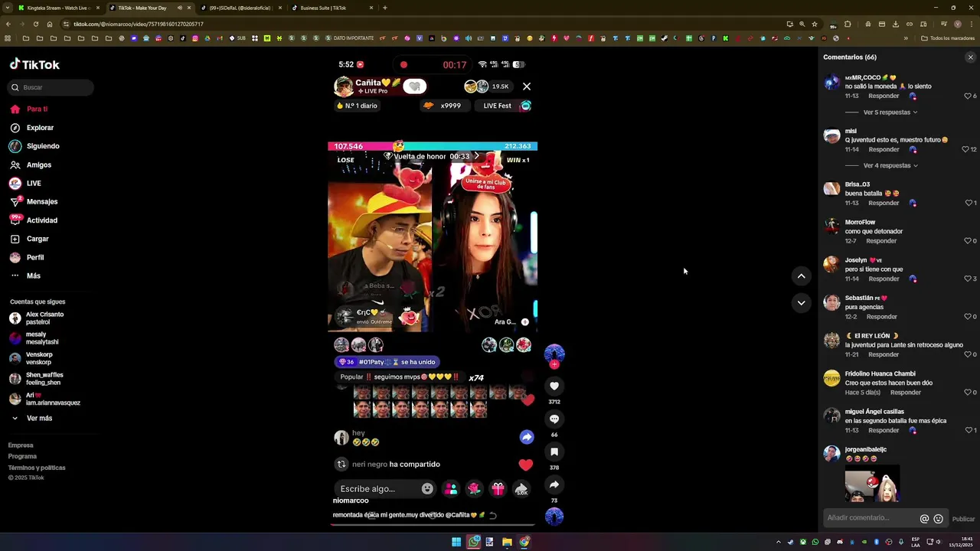Expand Ver 4 respuestas
This screenshot has height=551, width=980.
click(x=890, y=165)
